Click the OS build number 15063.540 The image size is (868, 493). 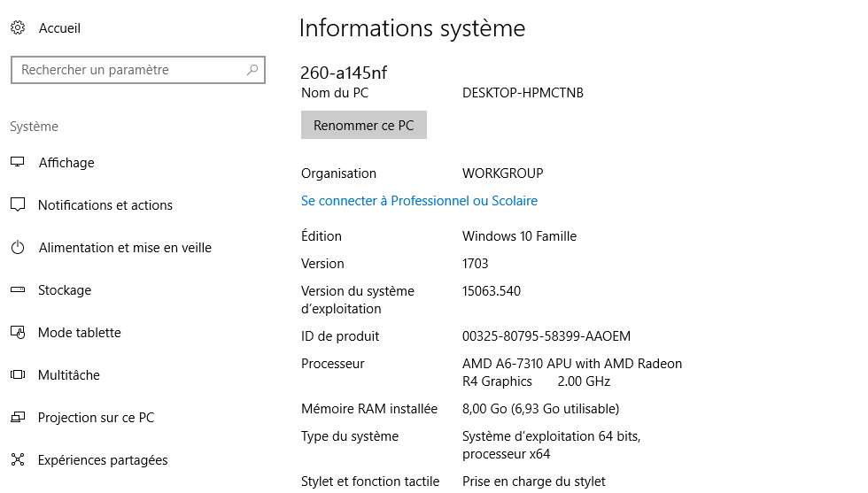491,290
